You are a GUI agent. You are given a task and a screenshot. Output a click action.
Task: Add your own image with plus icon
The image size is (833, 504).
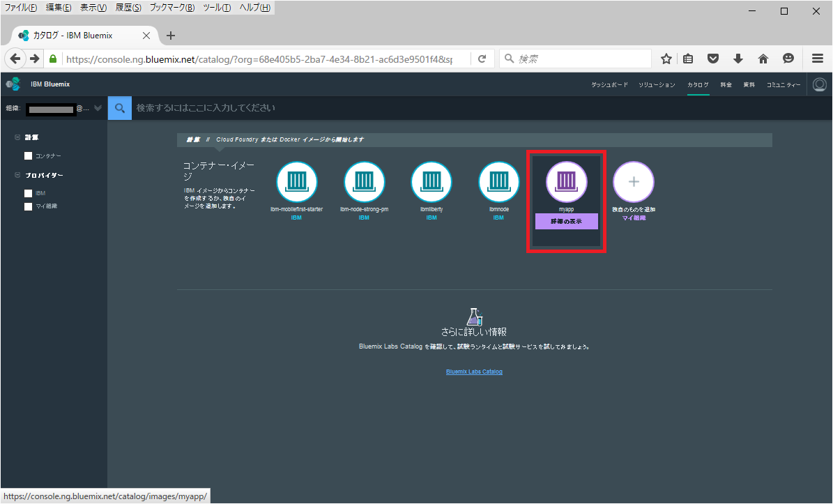633,182
